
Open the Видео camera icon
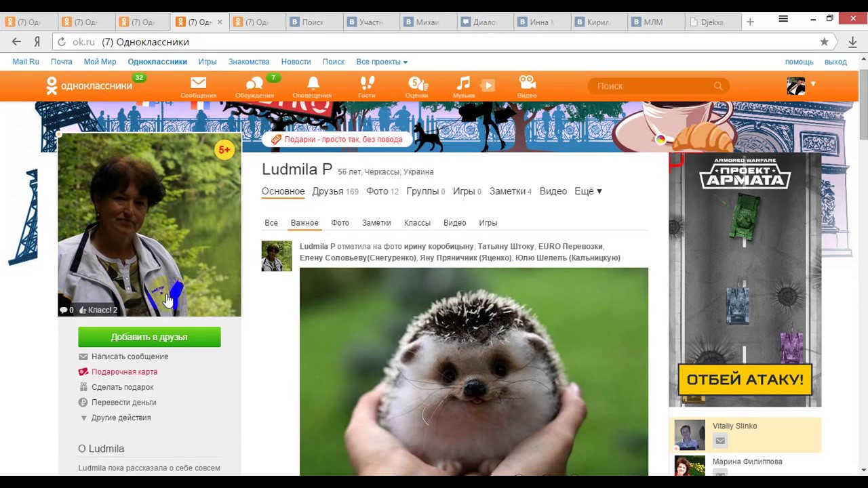coord(527,83)
